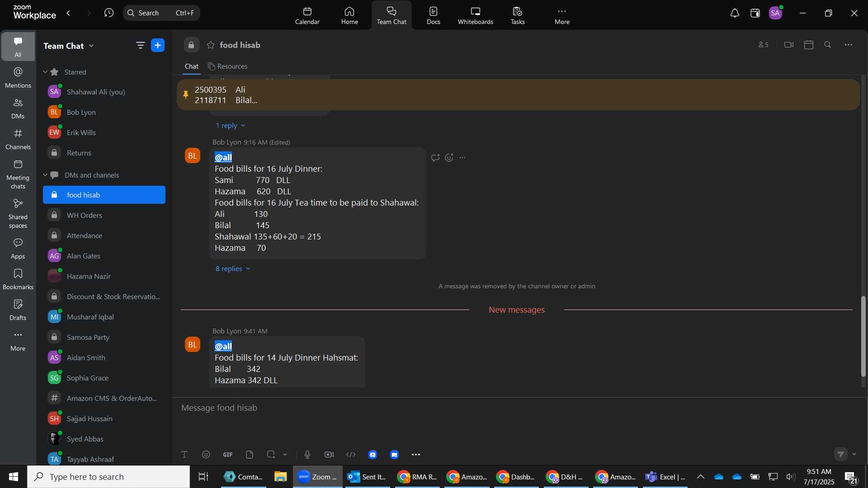Open the history clock icon
The height and width of the screenshot is (488, 868).
pos(108,13)
